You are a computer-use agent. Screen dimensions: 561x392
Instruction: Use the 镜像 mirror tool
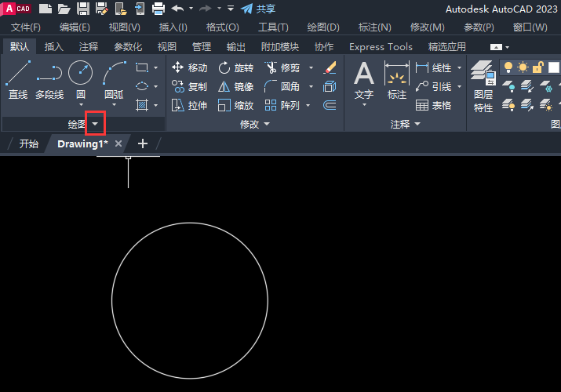click(x=236, y=86)
